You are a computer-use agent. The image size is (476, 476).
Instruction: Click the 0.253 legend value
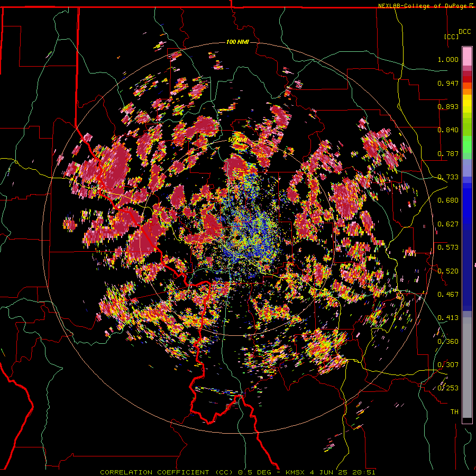coord(448,388)
